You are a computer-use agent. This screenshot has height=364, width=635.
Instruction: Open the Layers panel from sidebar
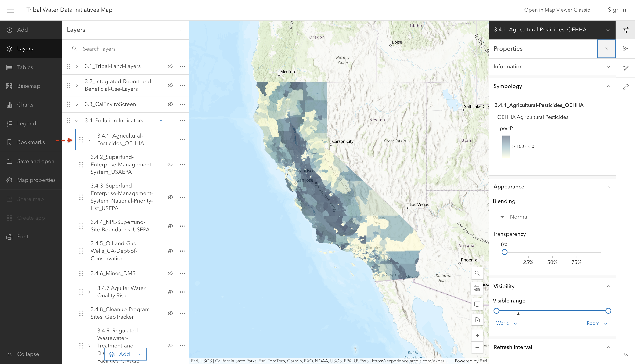coord(31,49)
